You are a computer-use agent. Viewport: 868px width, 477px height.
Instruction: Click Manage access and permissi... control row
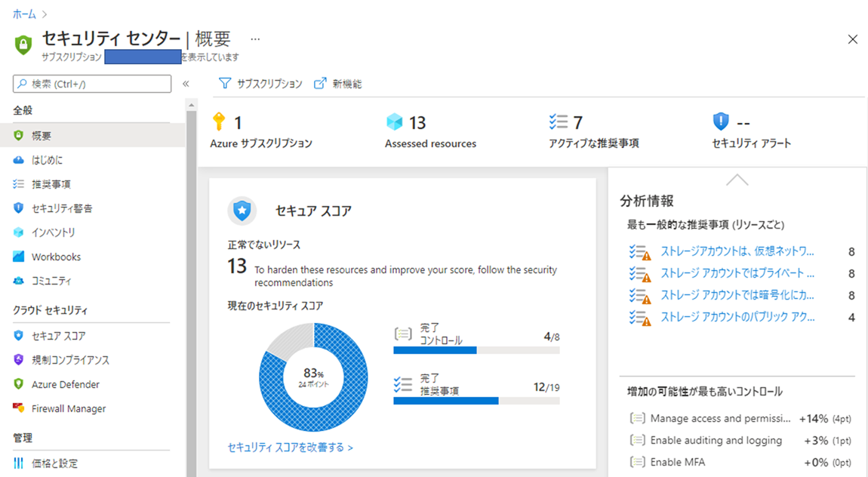[x=740, y=418]
